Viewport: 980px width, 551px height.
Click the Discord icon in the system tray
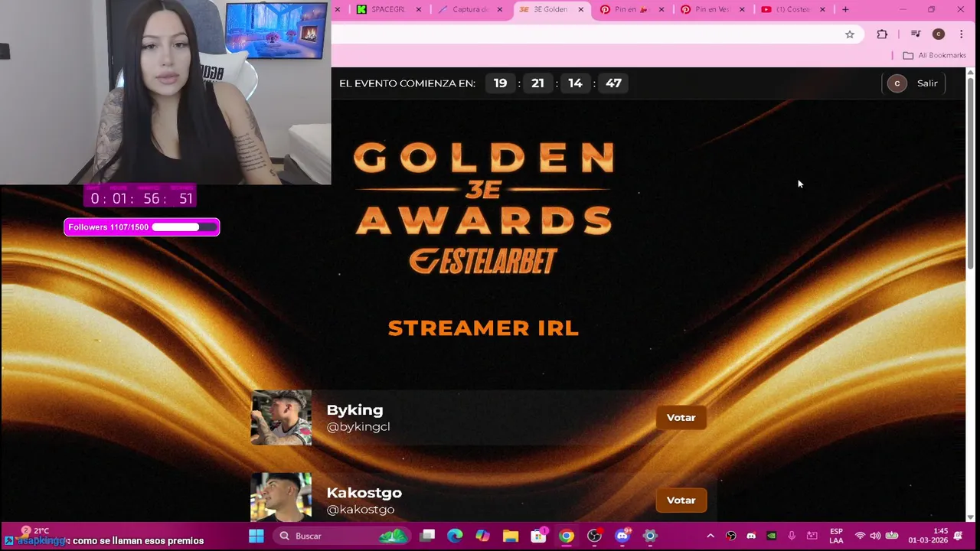coord(751,536)
